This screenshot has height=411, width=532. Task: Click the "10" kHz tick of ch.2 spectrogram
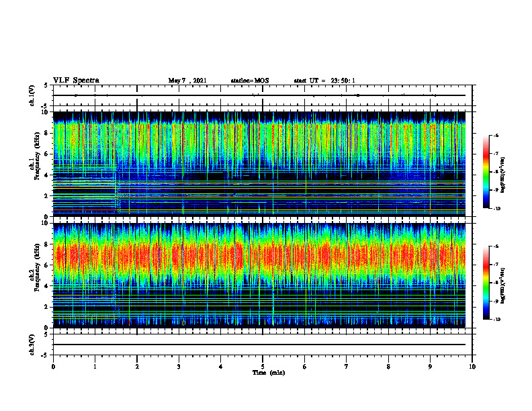[46, 223]
